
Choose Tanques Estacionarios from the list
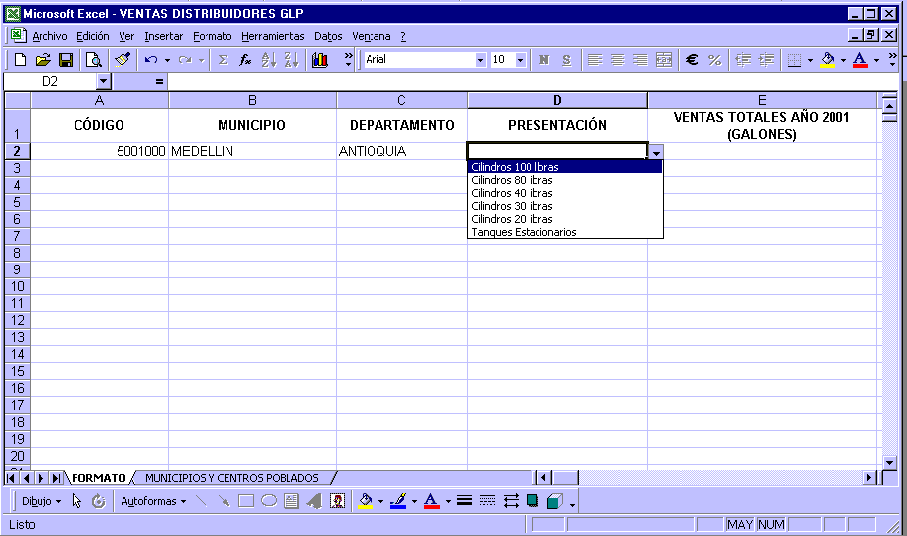(524, 232)
